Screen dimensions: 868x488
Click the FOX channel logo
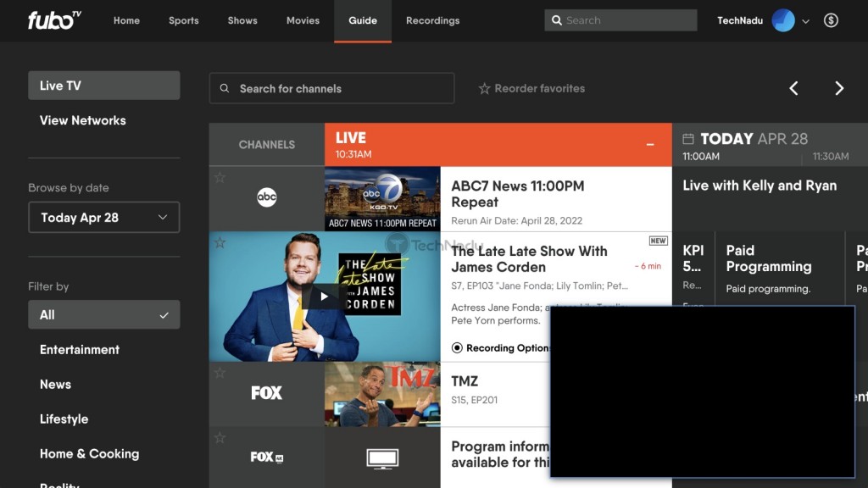click(266, 393)
